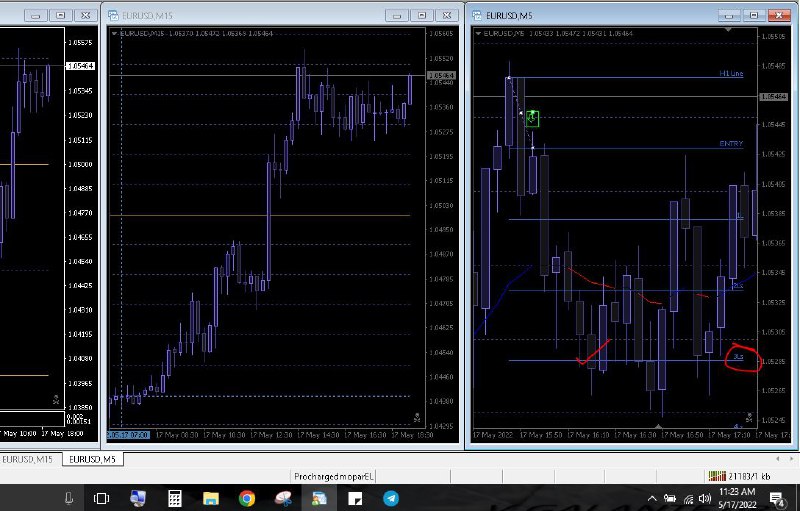This screenshot has width=800, height=511.
Task: Click the 1.05464 price tag in leftmost chart
Action: click(x=81, y=66)
